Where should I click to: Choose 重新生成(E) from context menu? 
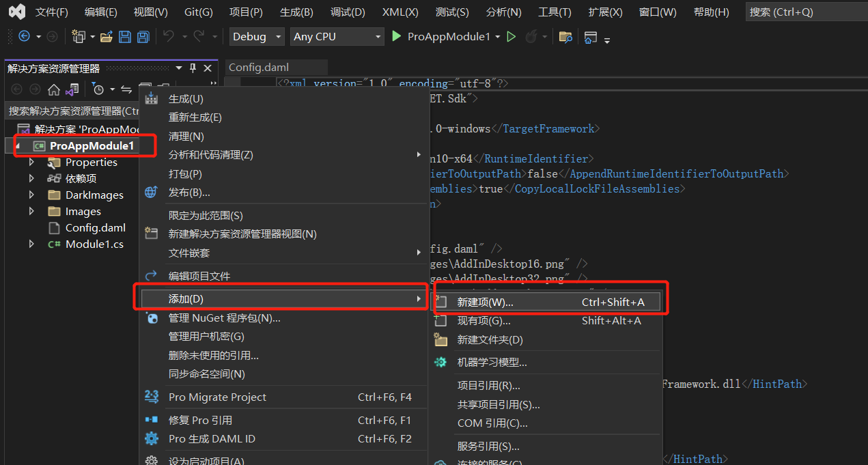(x=195, y=117)
